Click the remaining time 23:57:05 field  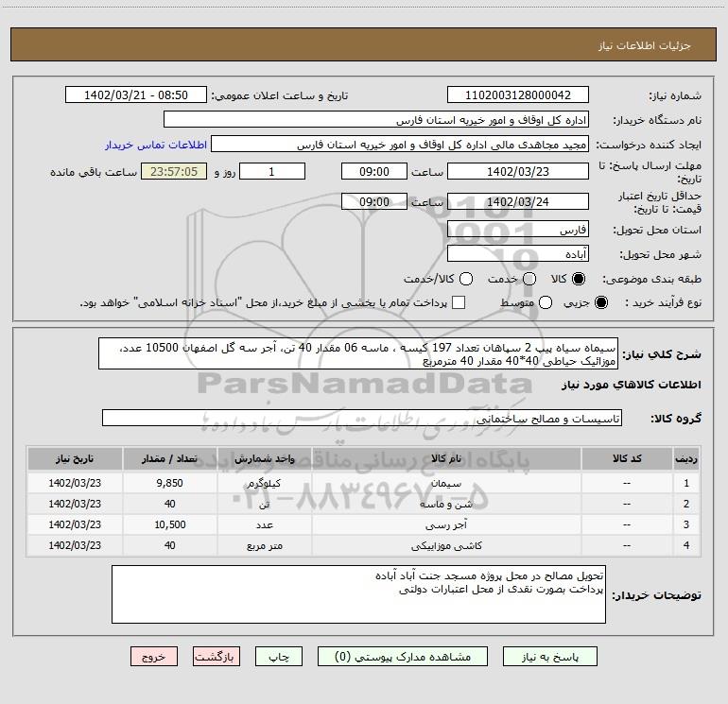[x=174, y=171]
